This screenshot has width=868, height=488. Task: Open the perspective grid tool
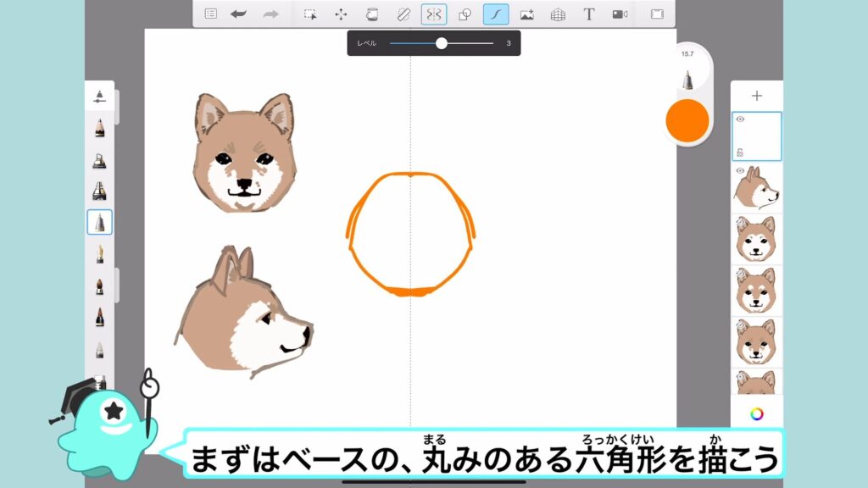click(558, 14)
